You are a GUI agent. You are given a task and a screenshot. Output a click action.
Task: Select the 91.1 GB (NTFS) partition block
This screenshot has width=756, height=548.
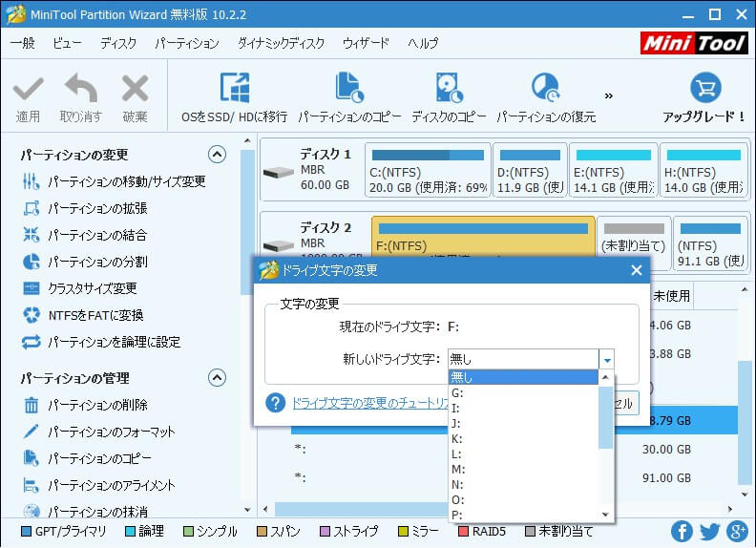711,243
